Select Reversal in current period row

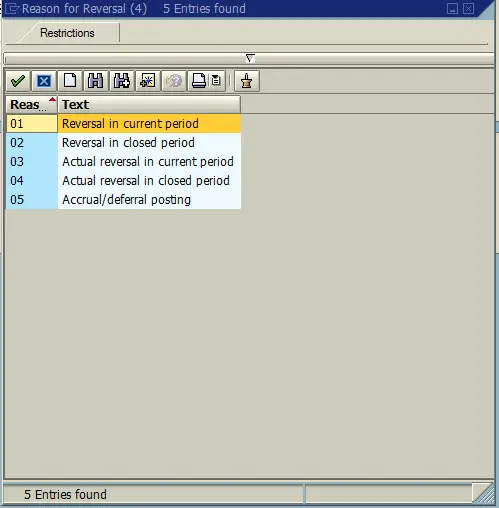pos(123,124)
